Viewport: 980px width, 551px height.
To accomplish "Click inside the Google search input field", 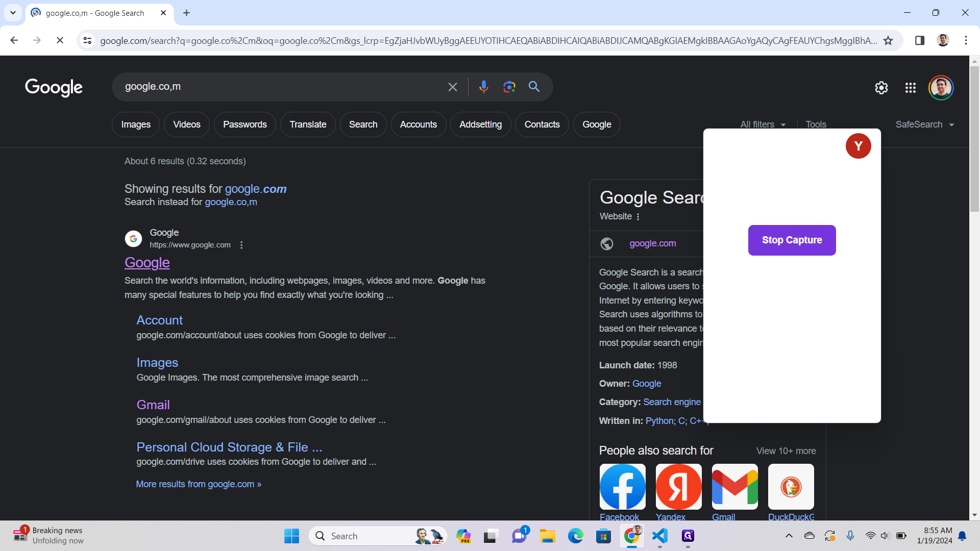I will [281, 87].
